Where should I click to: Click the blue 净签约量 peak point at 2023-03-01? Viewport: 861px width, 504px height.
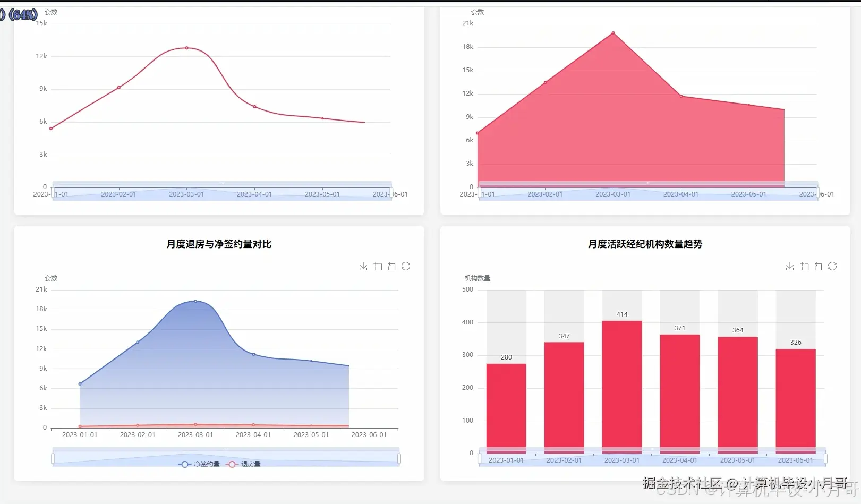[x=195, y=301]
